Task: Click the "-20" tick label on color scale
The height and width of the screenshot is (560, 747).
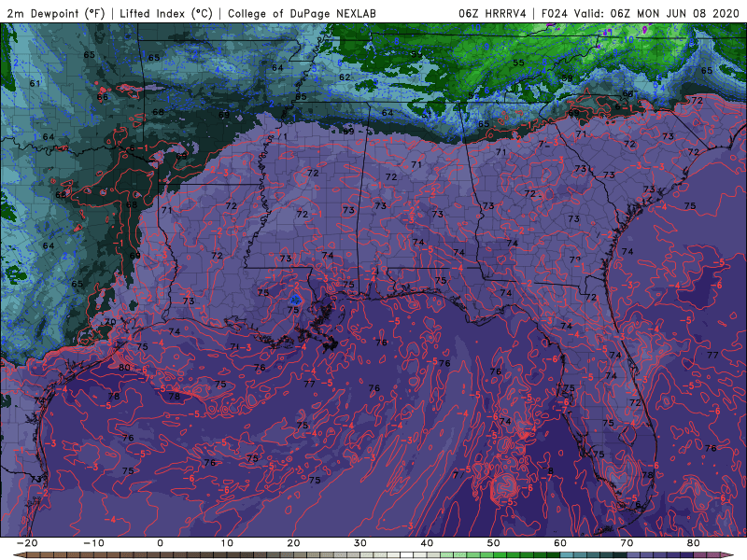Action: pyautogui.click(x=27, y=543)
